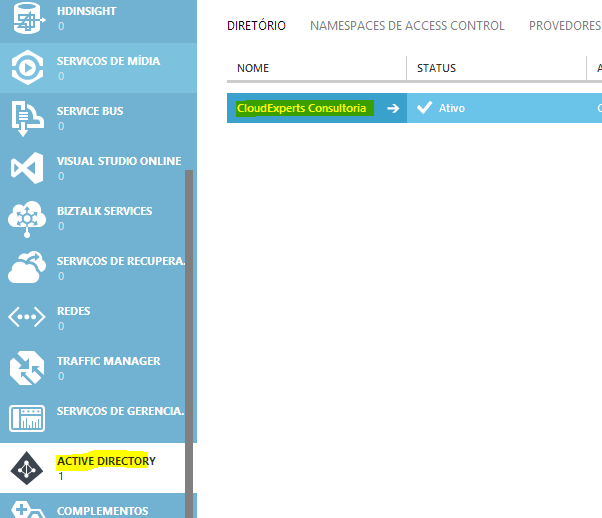
Task: Click the Serviços de Mídia play icon
Action: [27, 68]
